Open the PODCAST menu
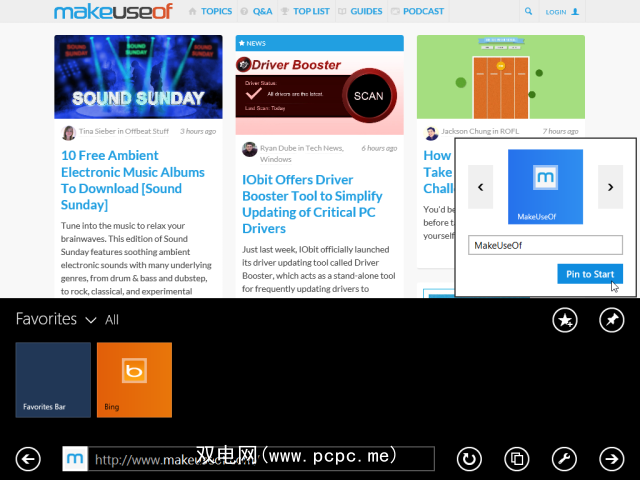 coord(418,11)
